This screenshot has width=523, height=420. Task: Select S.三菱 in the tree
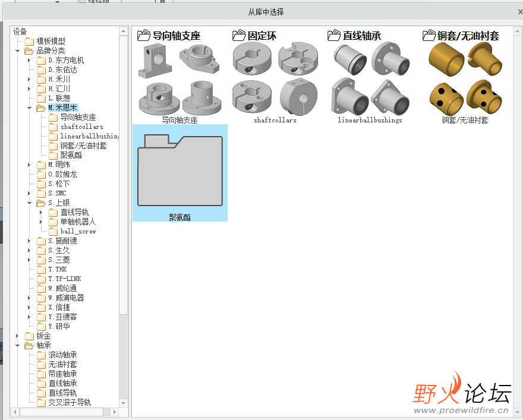(x=59, y=260)
